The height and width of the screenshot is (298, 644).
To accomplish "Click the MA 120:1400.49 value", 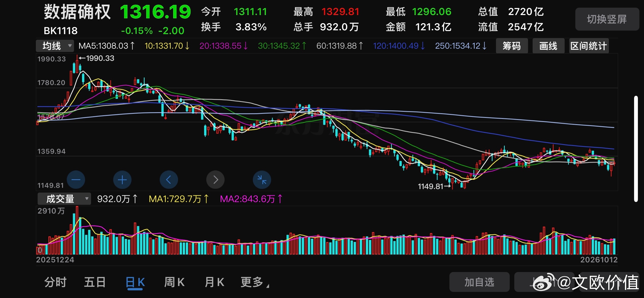I will pos(399,46).
